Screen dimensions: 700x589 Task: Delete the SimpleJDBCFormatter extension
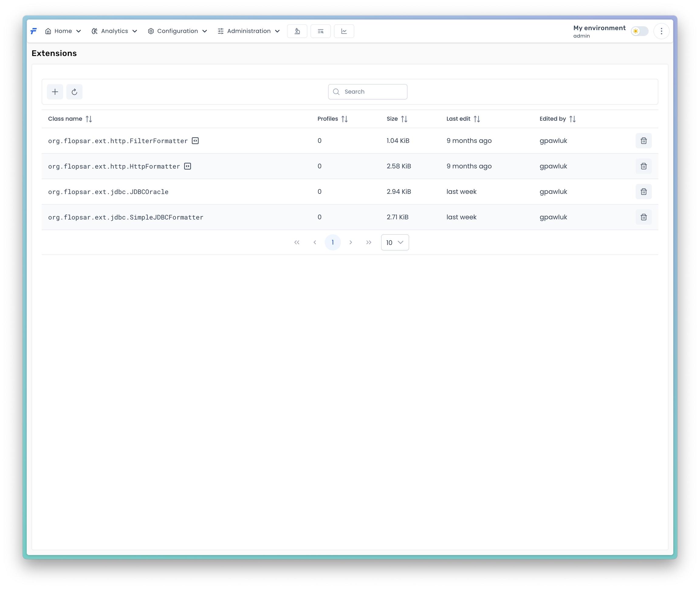[x=643, y=217]
